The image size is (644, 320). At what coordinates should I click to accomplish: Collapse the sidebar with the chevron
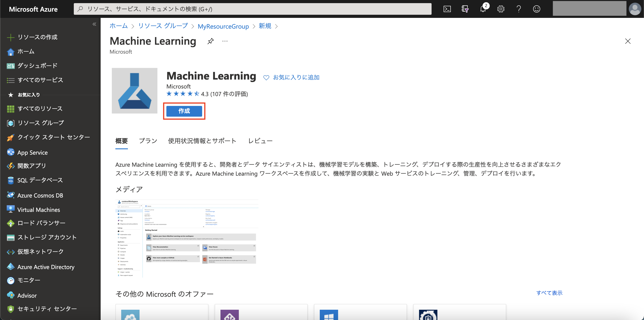click(95, 24)
